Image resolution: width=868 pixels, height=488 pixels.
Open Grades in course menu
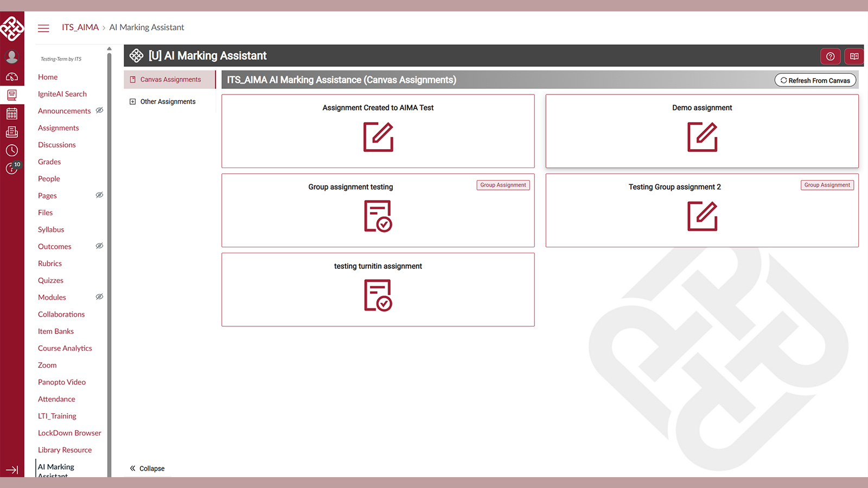(x=49, y=162)
